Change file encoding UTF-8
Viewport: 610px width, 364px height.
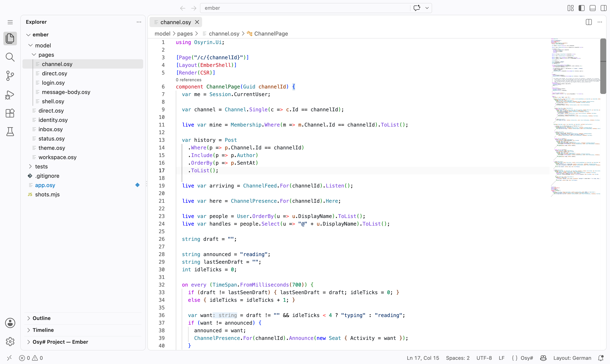coord(484,358)
